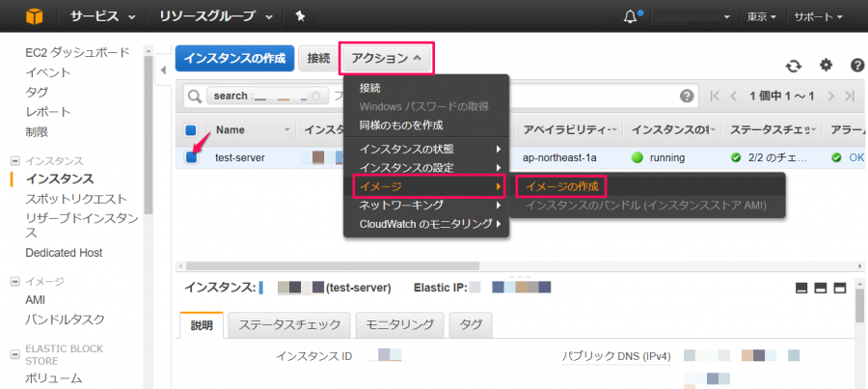Open ボリューム in the sidebar
868x389 pixels.
tap(54, 379)
